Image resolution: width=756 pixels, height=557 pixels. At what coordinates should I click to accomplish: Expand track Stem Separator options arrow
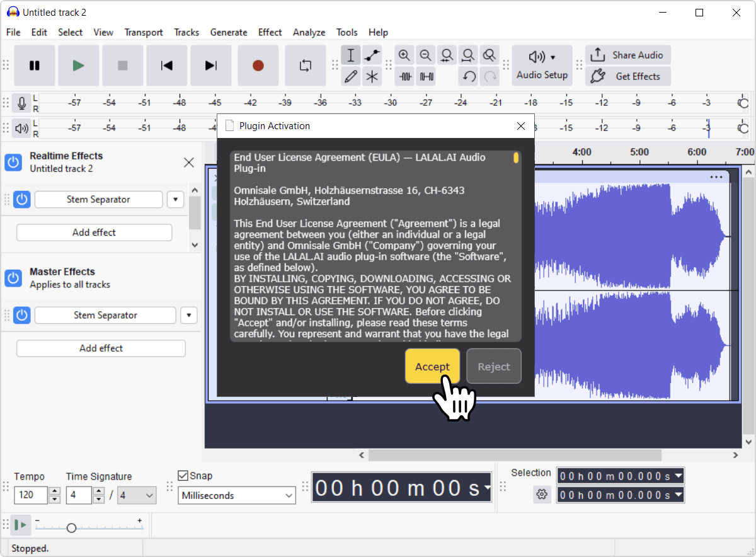[x=175, y=200]
